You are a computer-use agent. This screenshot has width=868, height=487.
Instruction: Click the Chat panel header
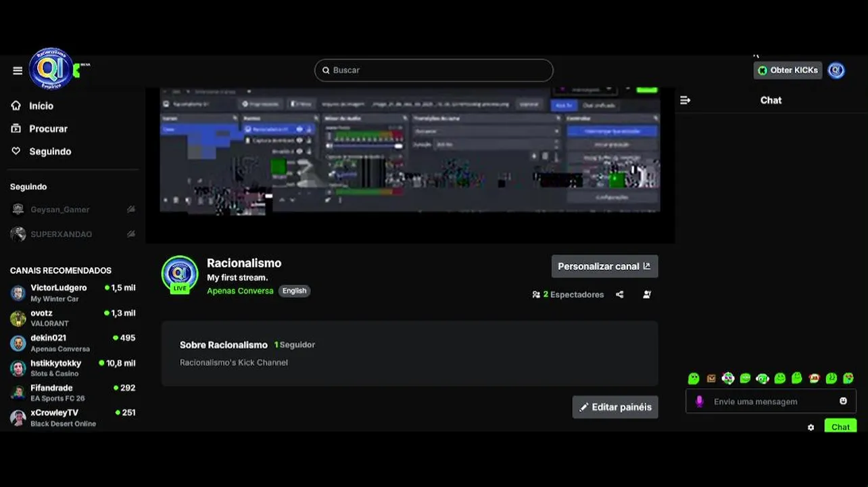[771, 100]
